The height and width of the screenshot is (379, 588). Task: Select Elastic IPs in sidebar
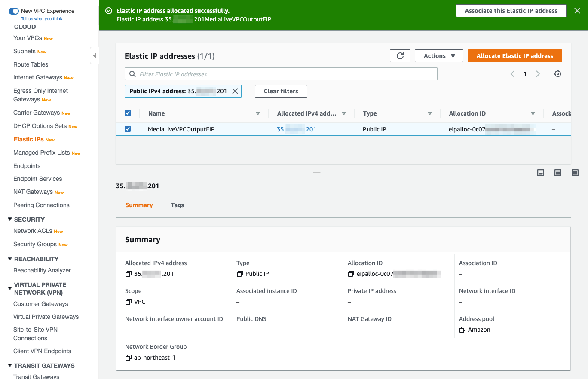click(29, 139)
